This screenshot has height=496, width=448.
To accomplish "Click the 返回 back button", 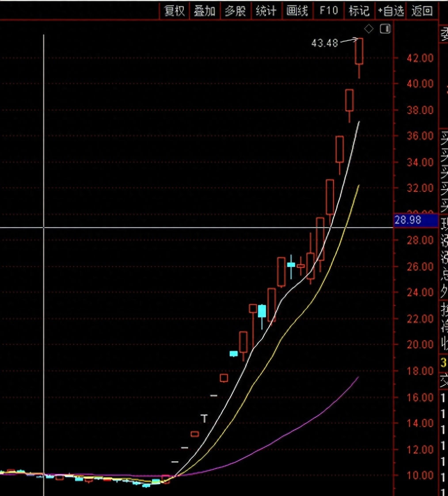I will (x=422, y=11).
